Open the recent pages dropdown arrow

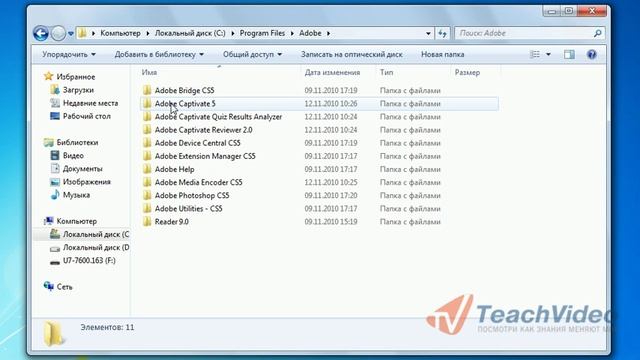(x=71, y=33)
